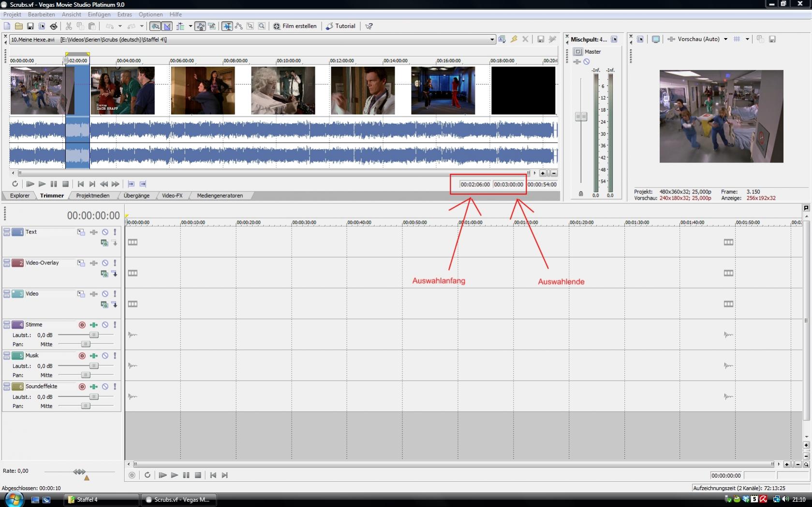
Task: Save the project using floppy icon
Action: (x=30, y=26)
